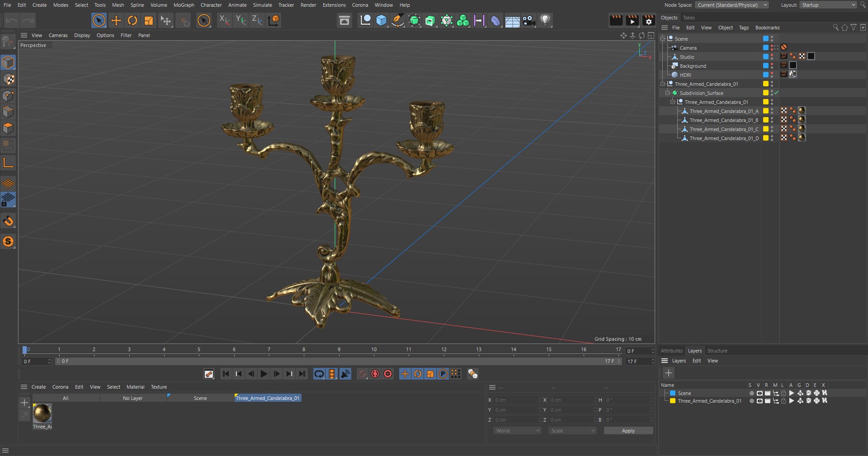
Task: Add a Camera object from toolbar
Action: click(x=528, y=20)
